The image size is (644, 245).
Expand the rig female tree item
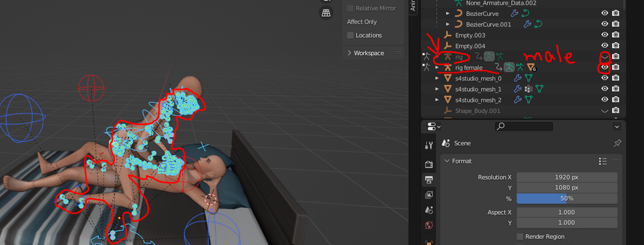click(437, 67)
